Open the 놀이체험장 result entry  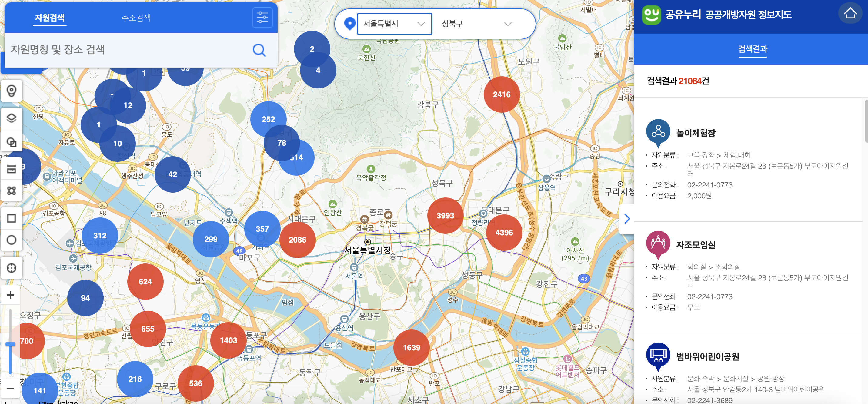[696, 133]
